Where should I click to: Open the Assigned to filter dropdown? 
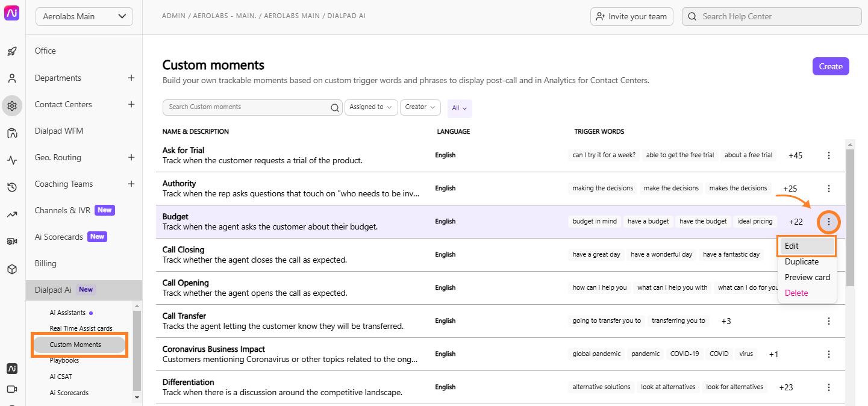[371, 107]
